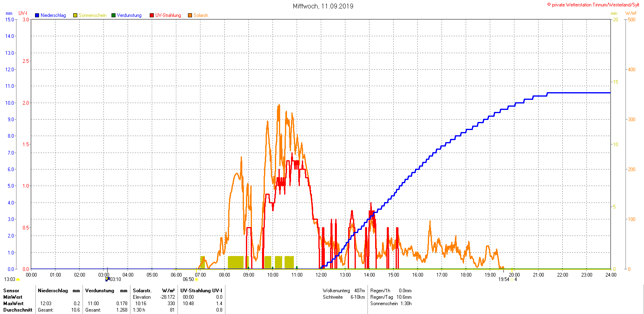
Task: Click the MaxWert row header
Action: coord(13,304)
